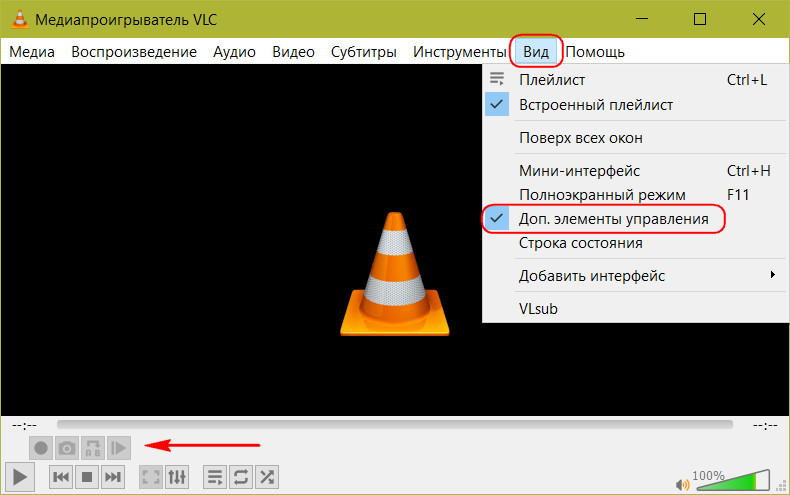Open VLsub extension entry
Image resolution: width=790 pixels, height=495 pixels.
[x=635, y=308]
